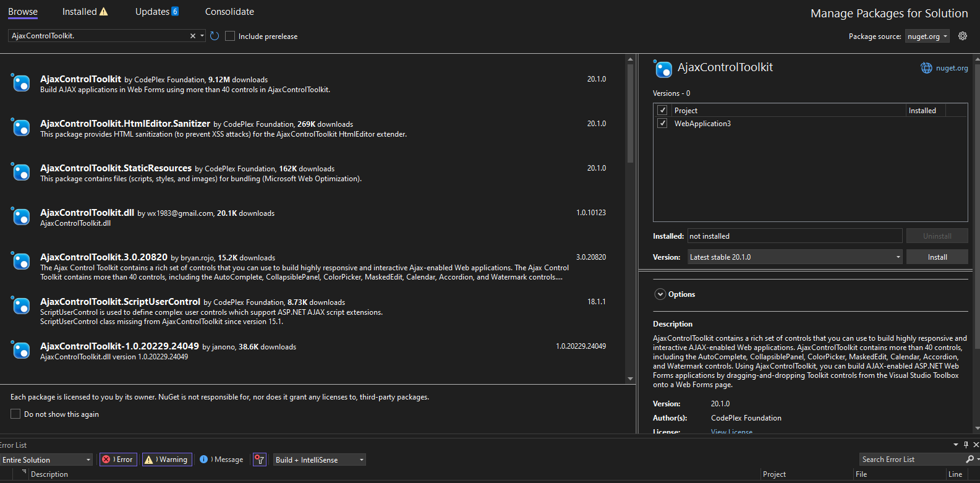This screenshot has height=483, width=980.
Task: Click the warning icon on the Installed tab
Action: 104,12
